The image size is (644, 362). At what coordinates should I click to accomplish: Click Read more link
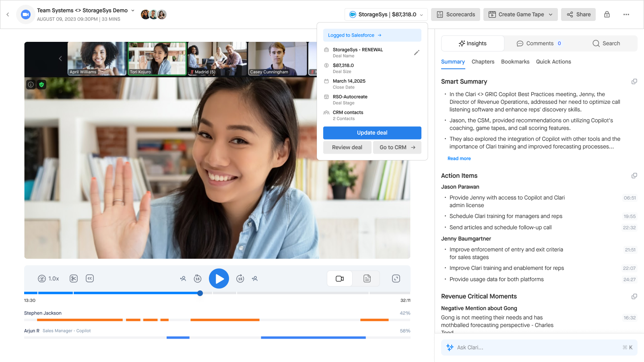(459, 158)
